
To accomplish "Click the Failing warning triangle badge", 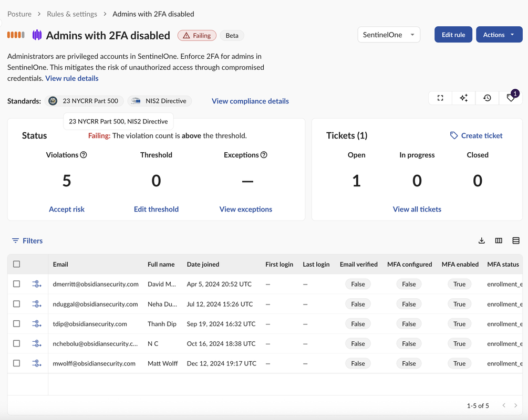I will point(197,35).
